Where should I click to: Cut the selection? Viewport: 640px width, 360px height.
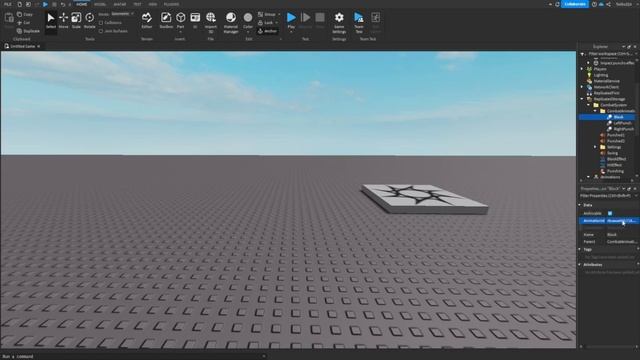[x=23, y=22]
